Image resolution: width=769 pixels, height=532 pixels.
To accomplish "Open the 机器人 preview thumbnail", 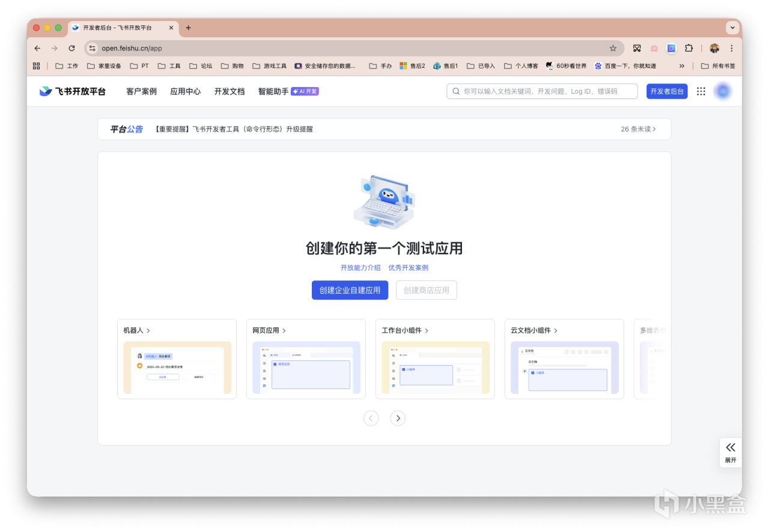I will pos(177,367).
